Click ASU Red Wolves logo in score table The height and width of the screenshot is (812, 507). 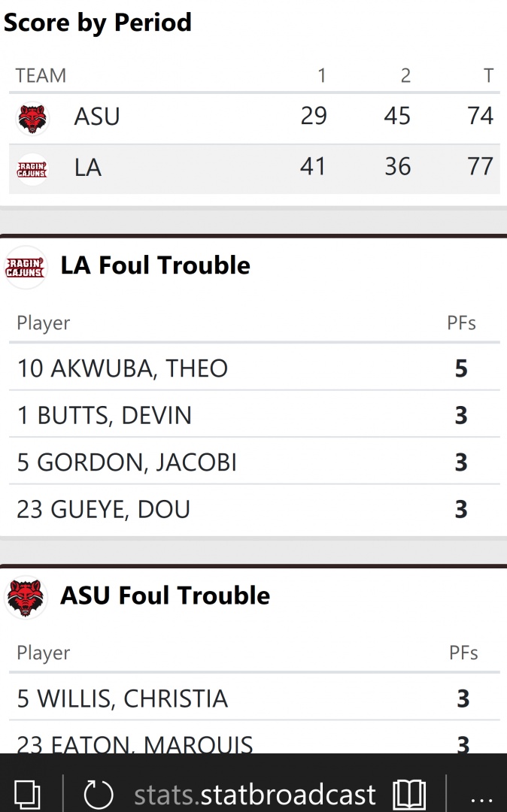point(32,117)
